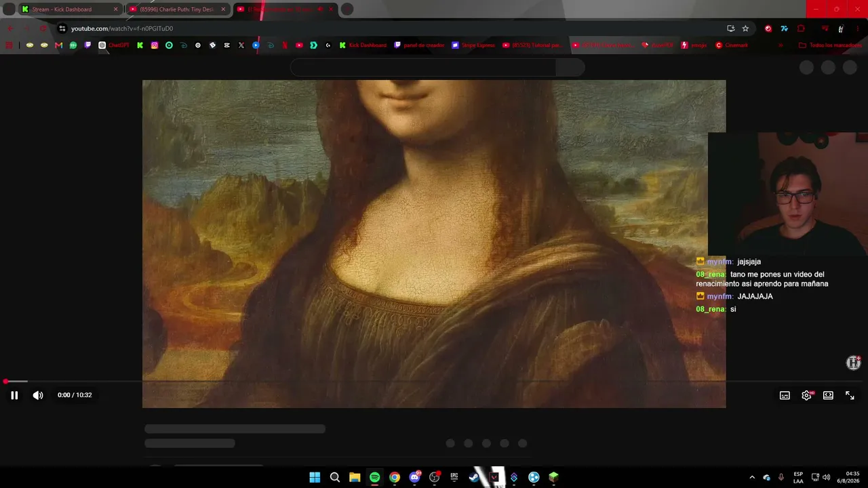The height and width of the screenshot is (488, 868).
Task: Open Discord from the taskbar
Action: pos(415,477)
